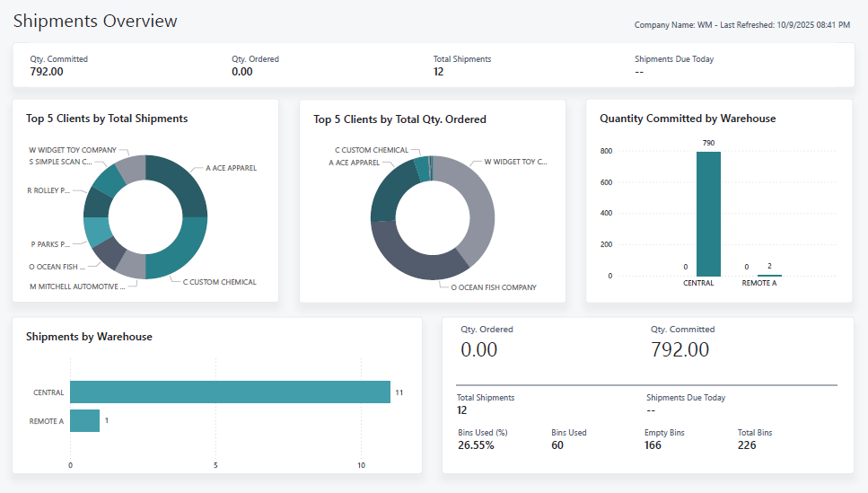The image size is (868, 493).
Task: Select the CENTRAL bar in Shipments by Warehouse
Action: coord(230,392)
